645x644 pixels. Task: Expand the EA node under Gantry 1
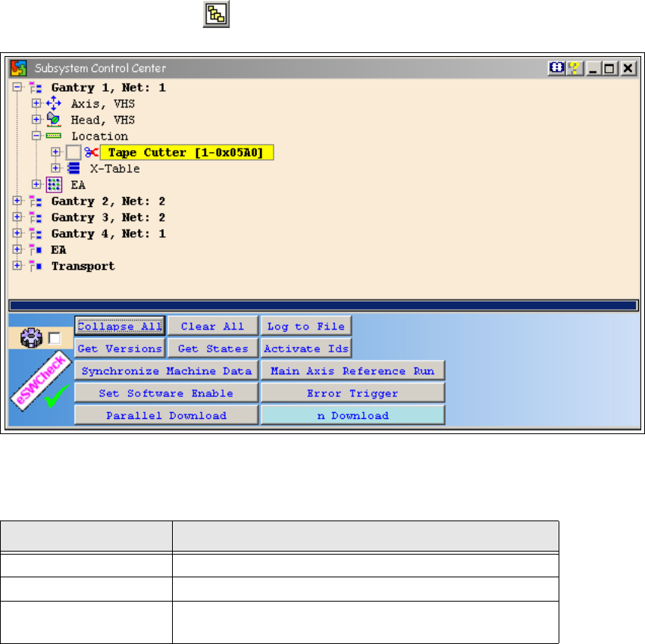tap(36, 184)
